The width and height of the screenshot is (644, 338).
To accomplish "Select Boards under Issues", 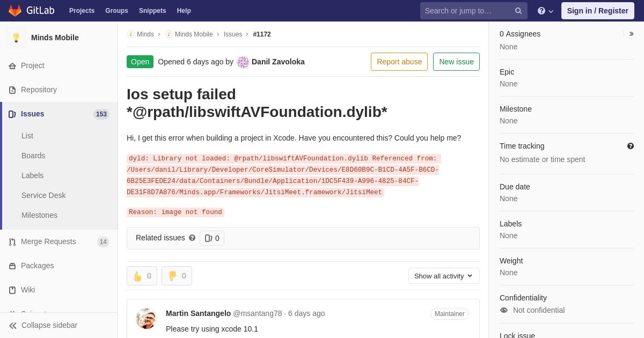I will pos(33,156).
